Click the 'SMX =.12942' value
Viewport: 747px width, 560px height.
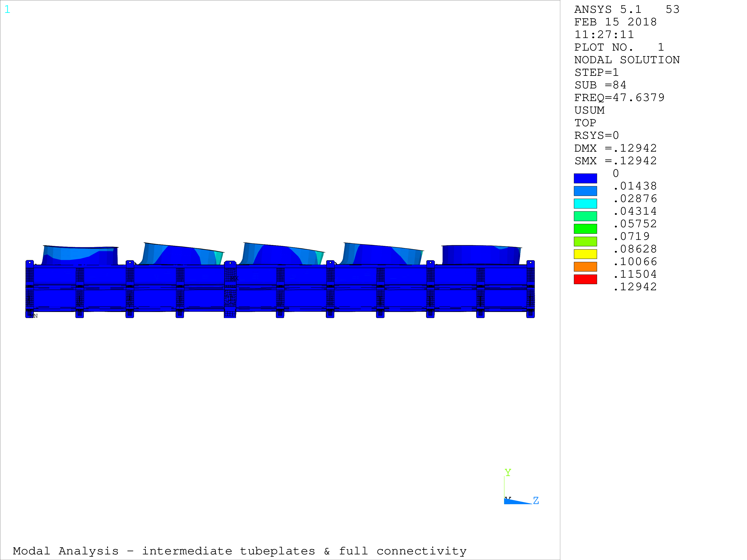coord(616,161)
